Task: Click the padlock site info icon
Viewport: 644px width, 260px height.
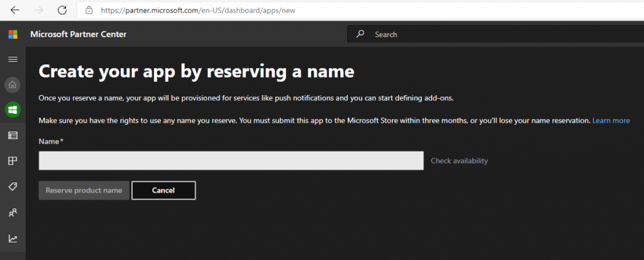Action: 89,10
